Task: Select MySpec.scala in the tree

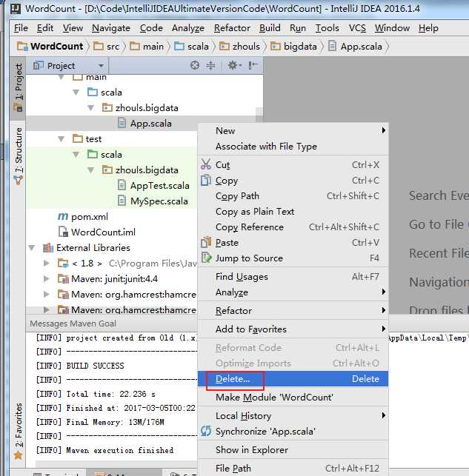Action: point(159,201)
